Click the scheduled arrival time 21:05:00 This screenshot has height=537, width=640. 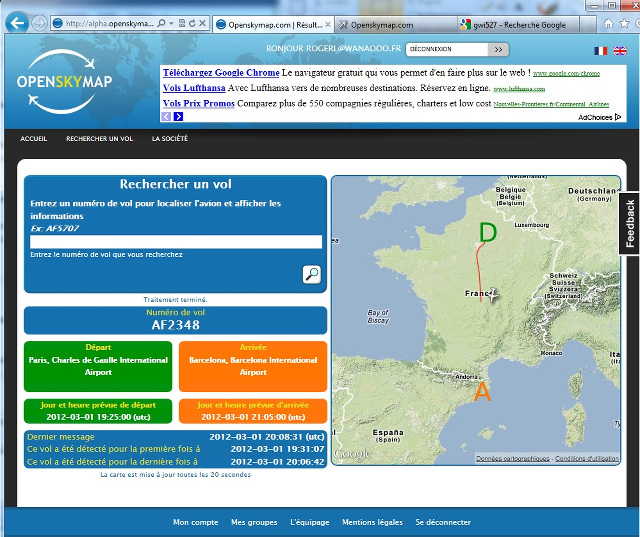(253, 417)
